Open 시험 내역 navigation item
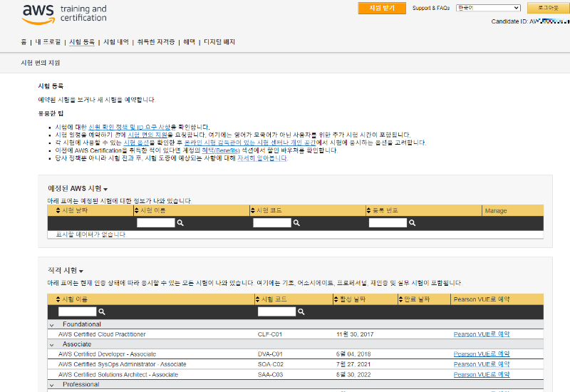Viewport: 570px width, 392px height. 116,42
